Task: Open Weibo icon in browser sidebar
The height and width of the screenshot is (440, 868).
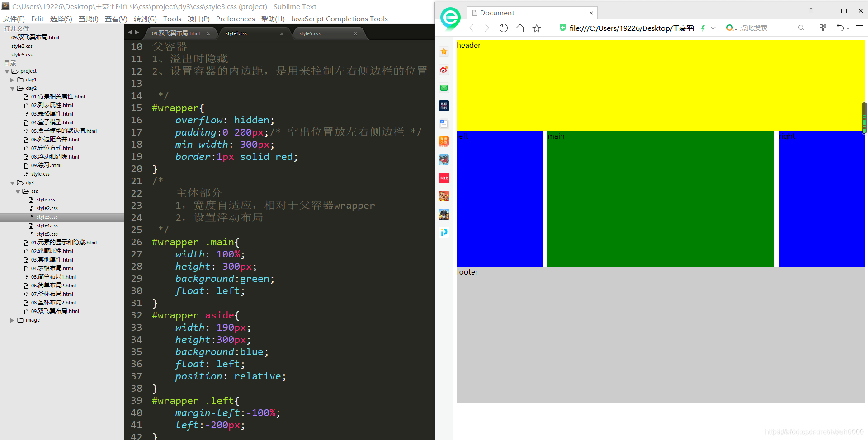Action: coord(444,70)
